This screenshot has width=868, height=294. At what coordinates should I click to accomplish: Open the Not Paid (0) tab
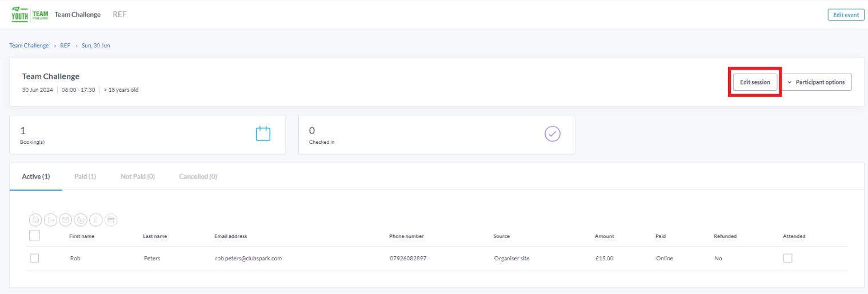pos(138,176)
